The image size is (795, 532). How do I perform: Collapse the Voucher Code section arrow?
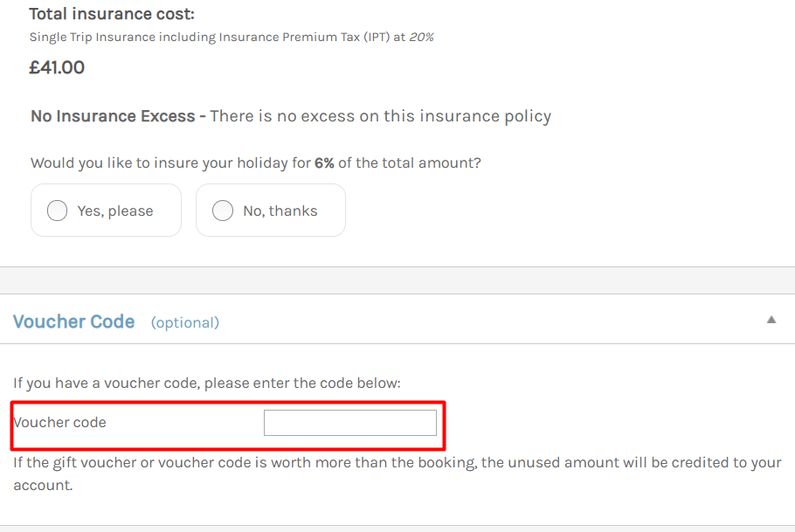tap(771, 320)
